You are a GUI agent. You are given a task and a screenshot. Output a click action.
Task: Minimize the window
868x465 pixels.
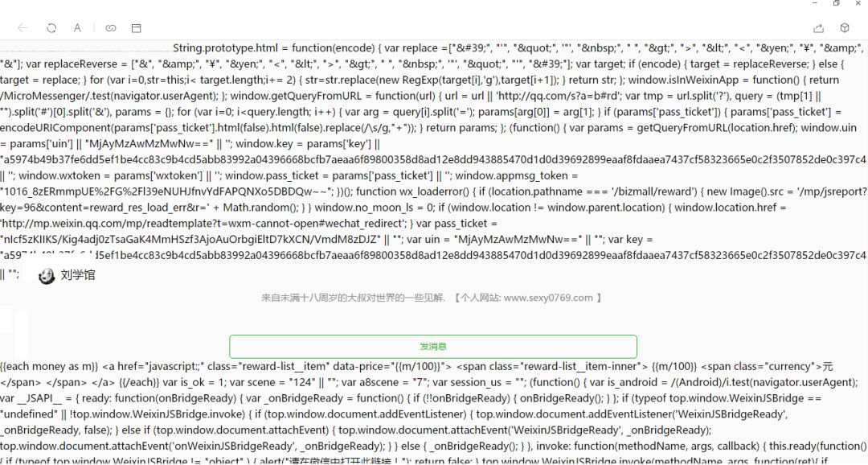click(815, 4)
